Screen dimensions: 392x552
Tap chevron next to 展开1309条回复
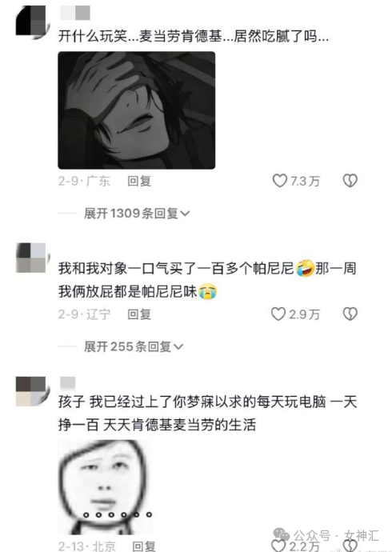tap(185, 214)
